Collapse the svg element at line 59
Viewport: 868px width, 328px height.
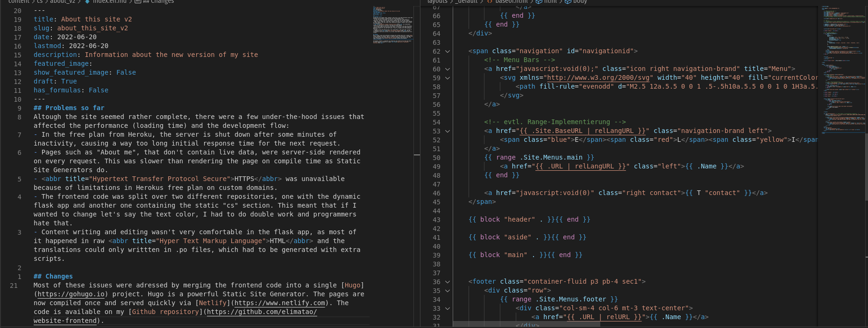pos(447,78)
